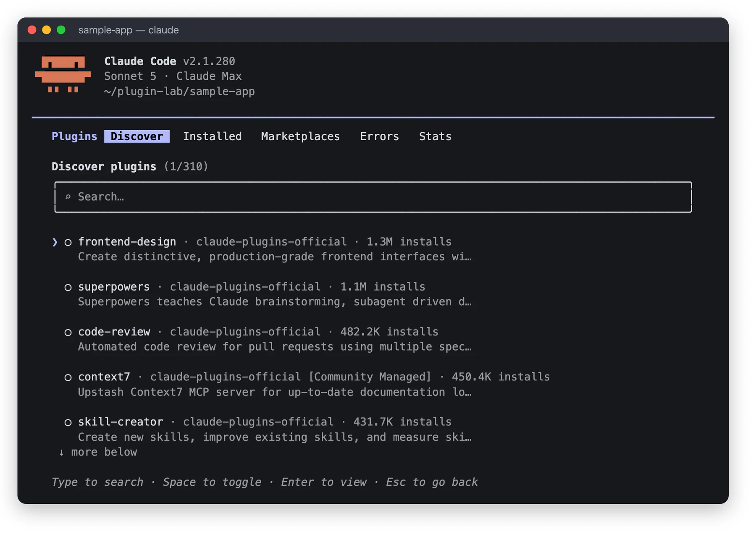Toggle the superpowers plugin circle

[68, 287]
